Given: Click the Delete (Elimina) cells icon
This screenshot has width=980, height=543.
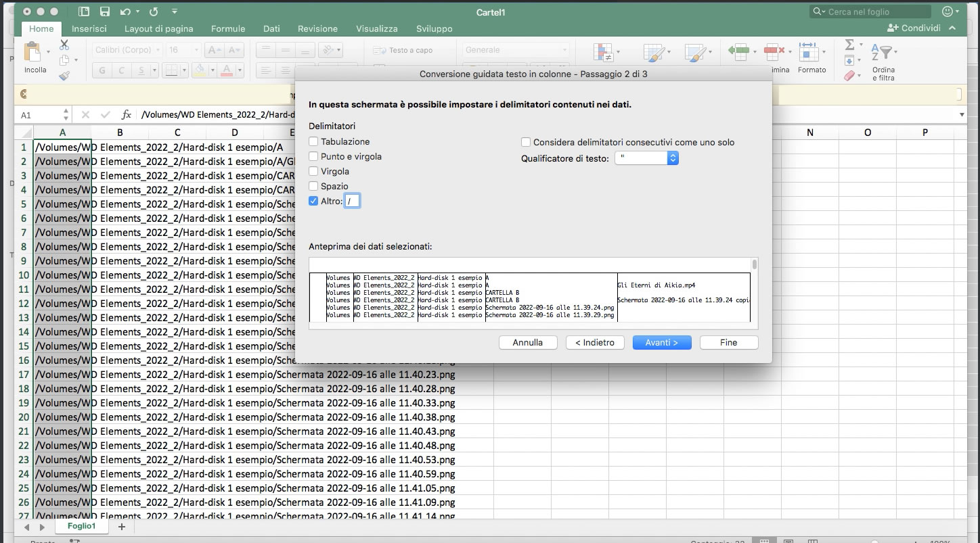Looking at the screenshot, I should (x=774, y=51).
